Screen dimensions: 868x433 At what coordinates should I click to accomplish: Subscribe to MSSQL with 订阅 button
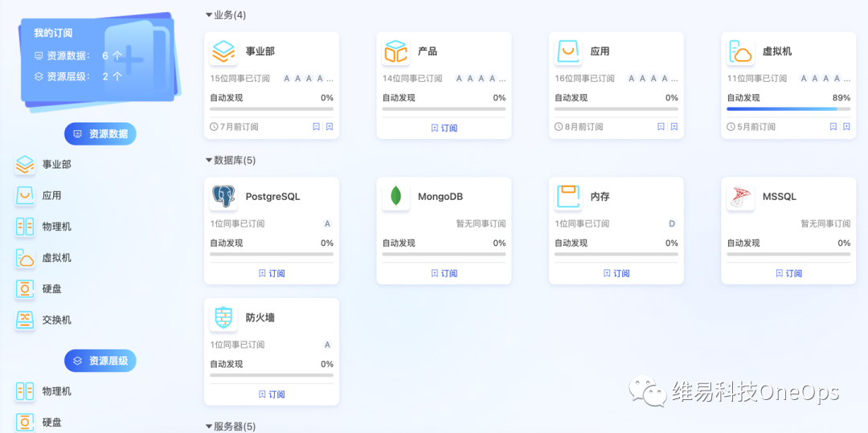coord(789,273)
